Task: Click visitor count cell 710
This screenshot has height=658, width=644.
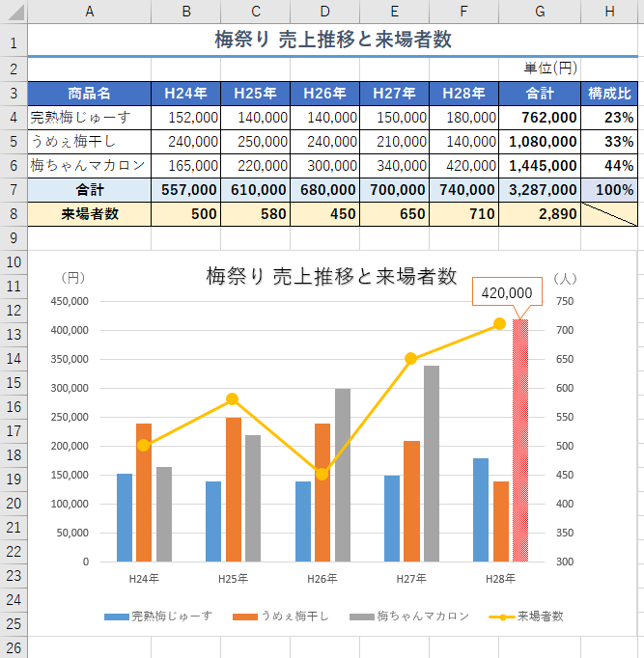Action: tap(463, 214)
